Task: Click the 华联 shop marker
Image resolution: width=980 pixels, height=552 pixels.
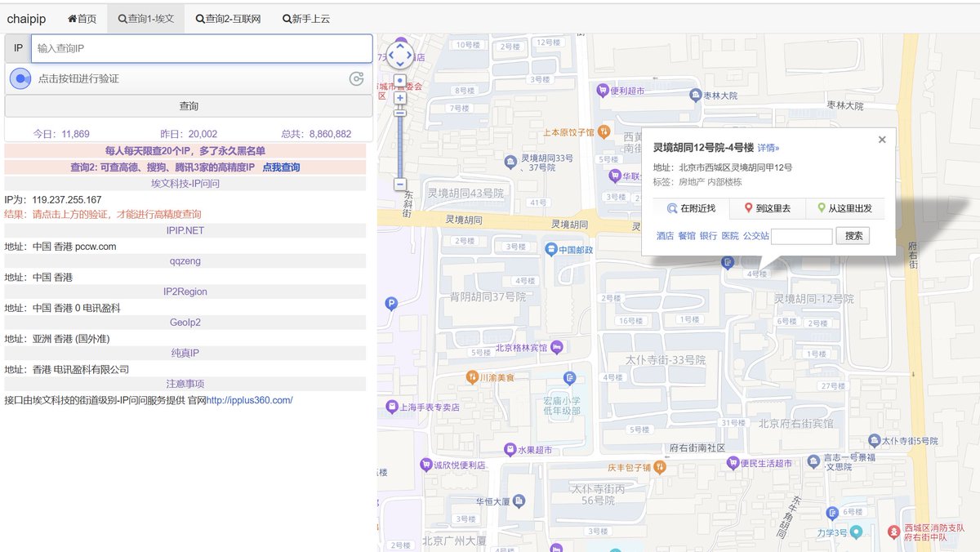Action: (x=615, y=176)
